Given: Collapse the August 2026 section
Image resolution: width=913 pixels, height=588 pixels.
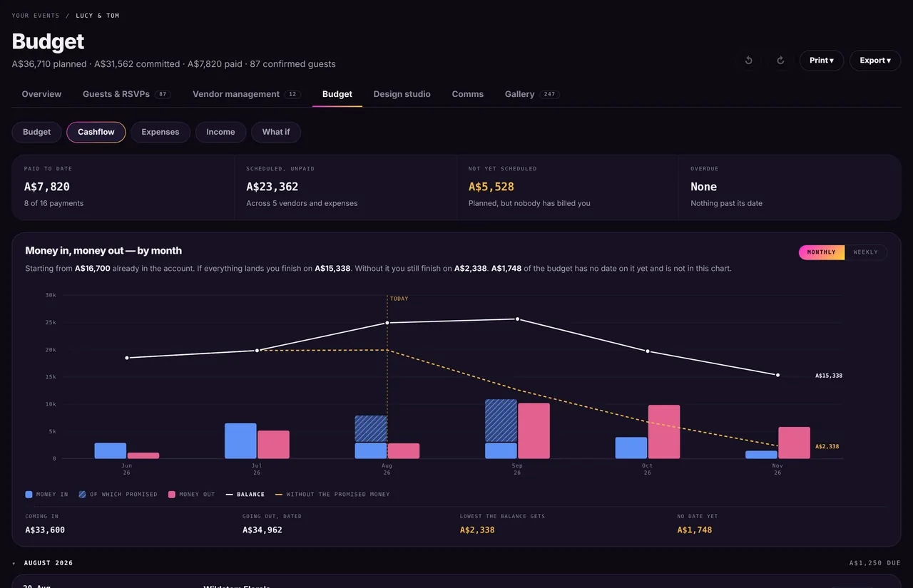Looking at the screenshot, I should pos(15,563).
